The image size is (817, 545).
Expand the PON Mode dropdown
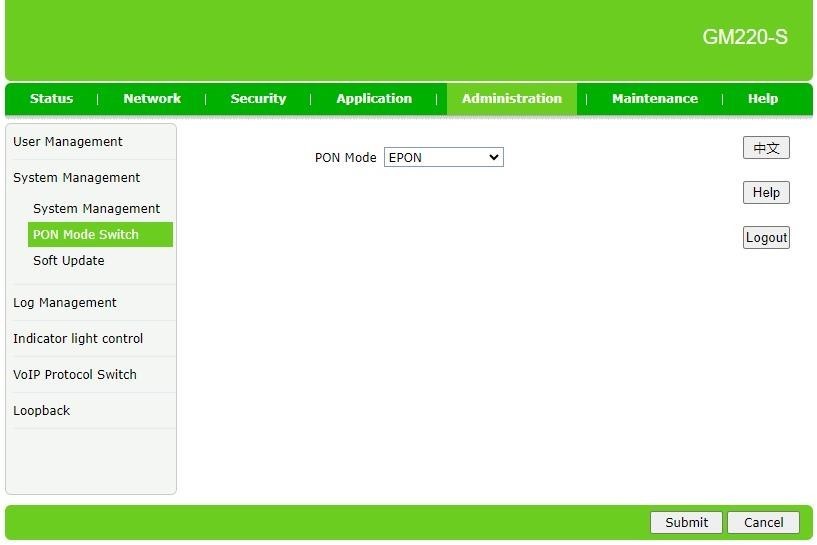443,158
